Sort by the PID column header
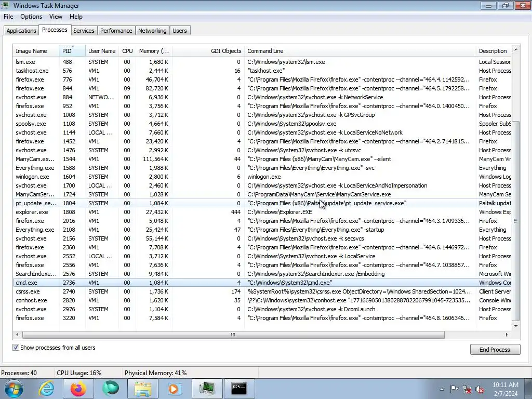 tap(73, 51)
